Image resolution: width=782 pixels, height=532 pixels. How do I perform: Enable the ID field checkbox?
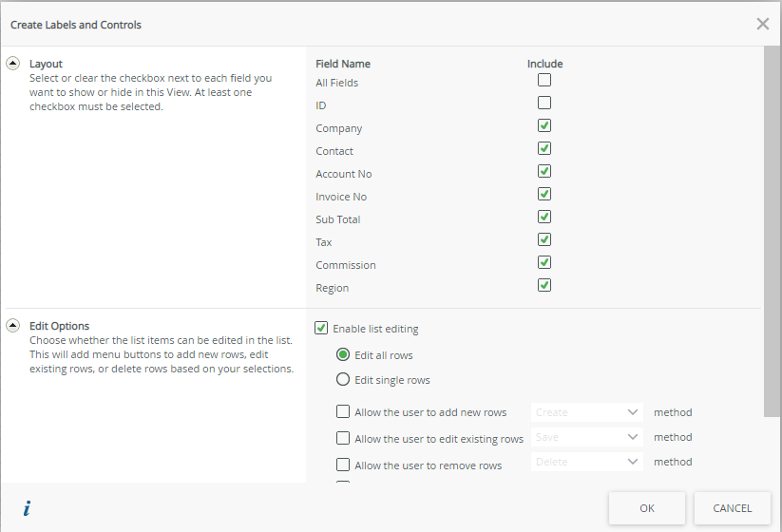coord(544,104)
